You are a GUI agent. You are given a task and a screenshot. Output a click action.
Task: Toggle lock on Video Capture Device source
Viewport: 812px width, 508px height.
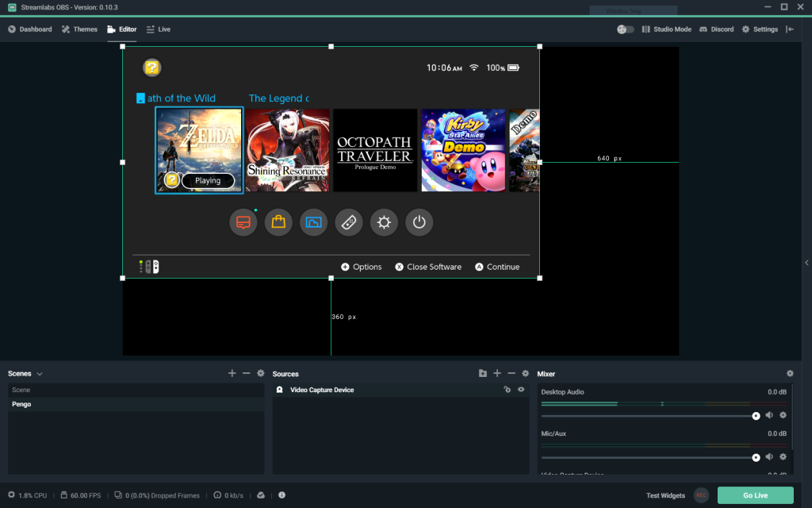[x=507, y=390]
